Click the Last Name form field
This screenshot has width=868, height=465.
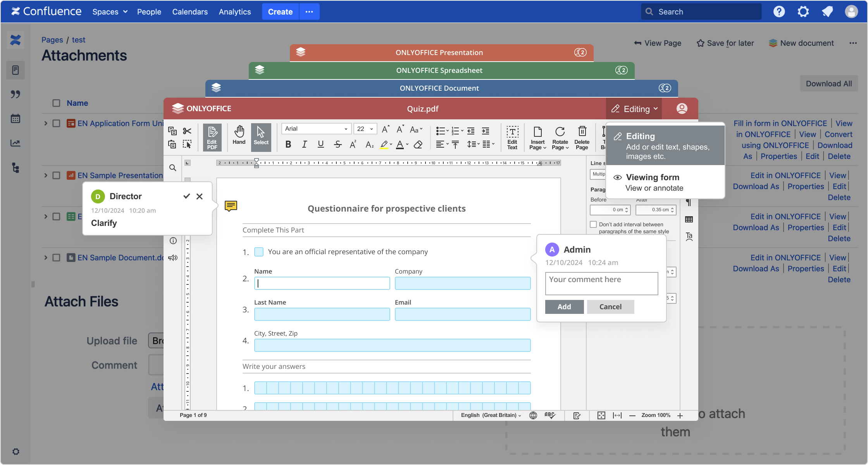tap(322, 314)
